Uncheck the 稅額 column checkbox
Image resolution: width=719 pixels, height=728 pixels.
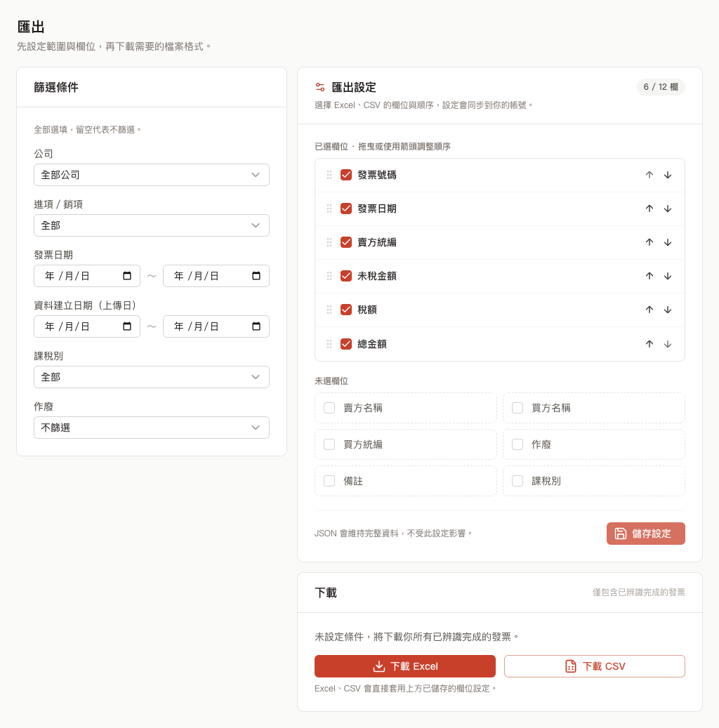(x=346, y=310)
